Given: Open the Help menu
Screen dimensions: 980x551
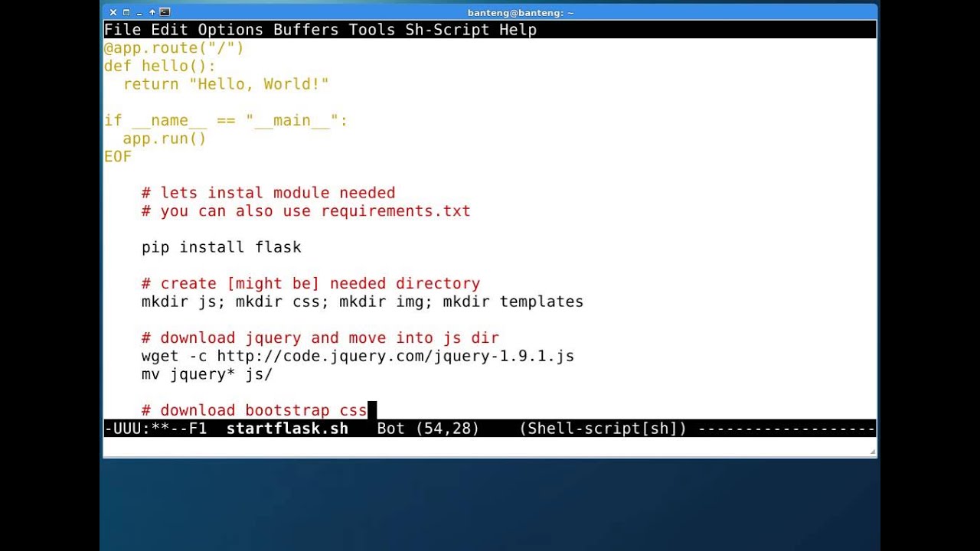Looking at the screenshot, I should point(518,30).
